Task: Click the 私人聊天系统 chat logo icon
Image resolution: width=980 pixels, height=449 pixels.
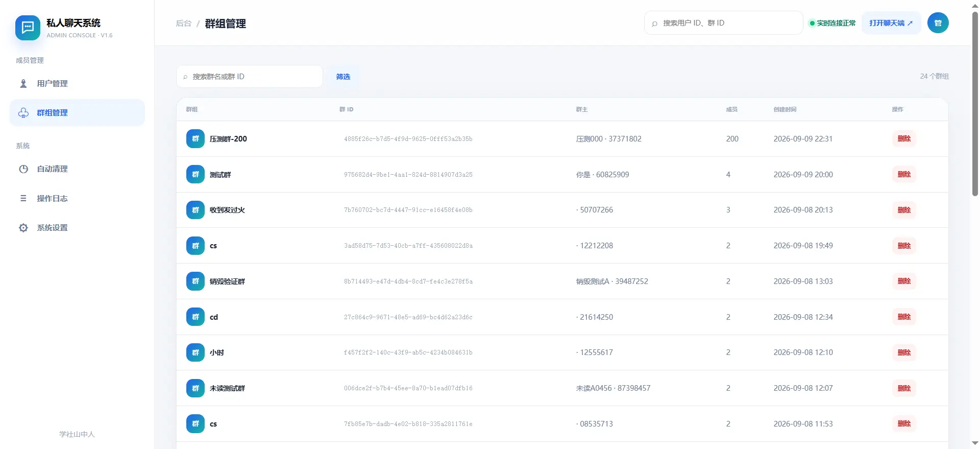Action: coord(28,28)
